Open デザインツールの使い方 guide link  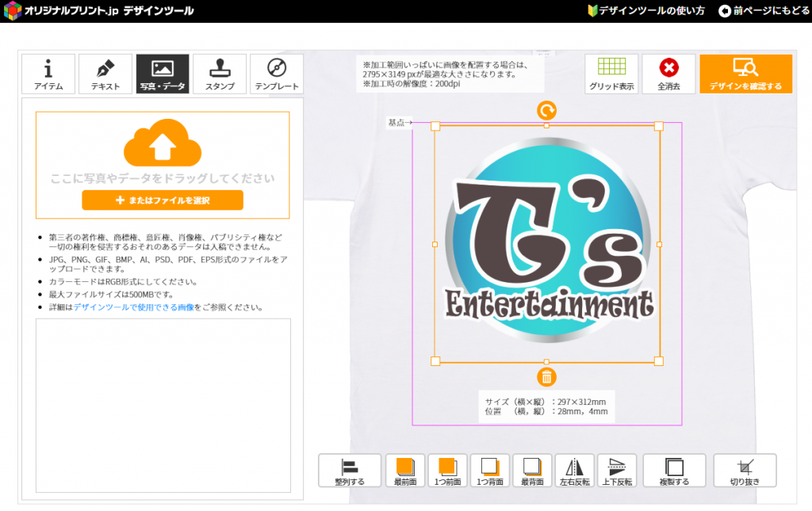pyautogui.click(x=646, y=10)
